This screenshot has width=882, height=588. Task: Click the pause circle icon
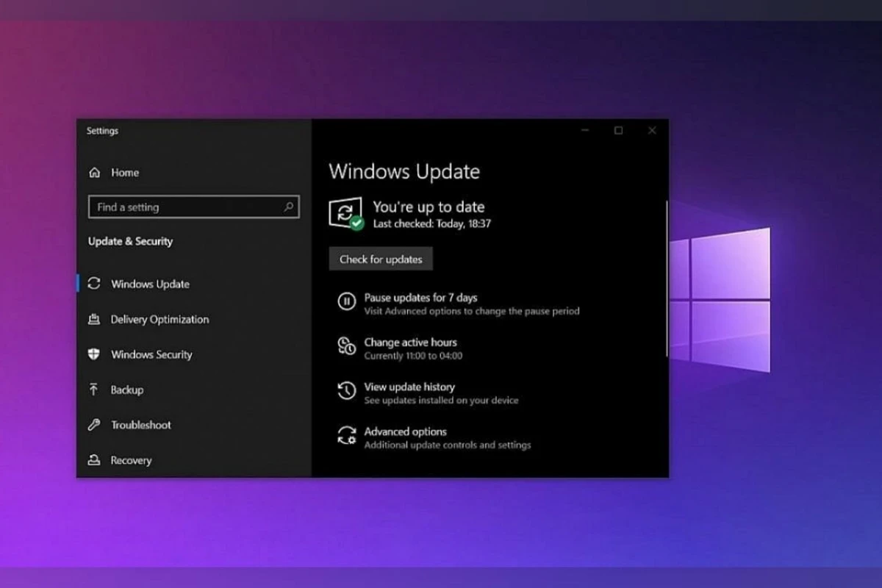[x=346, y=301]
